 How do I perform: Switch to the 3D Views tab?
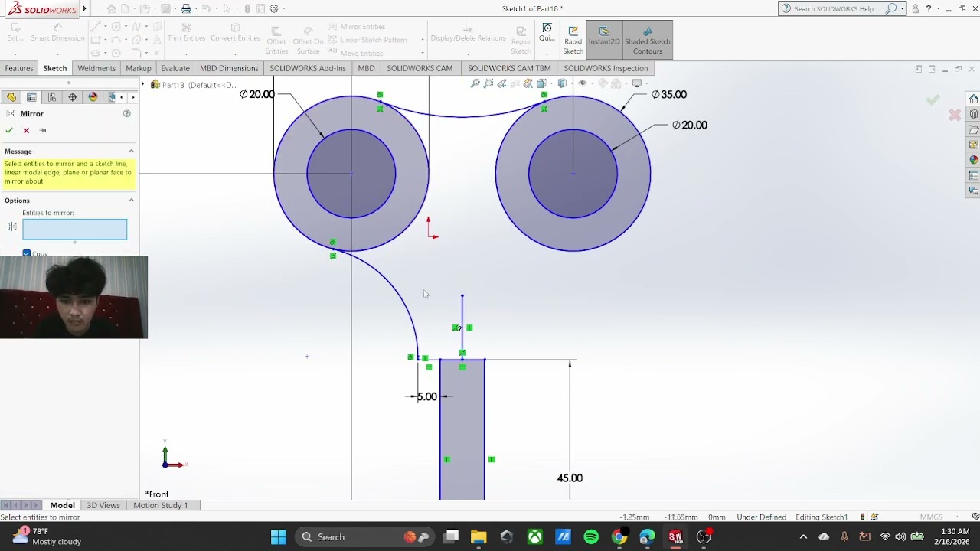pos(103,505)
